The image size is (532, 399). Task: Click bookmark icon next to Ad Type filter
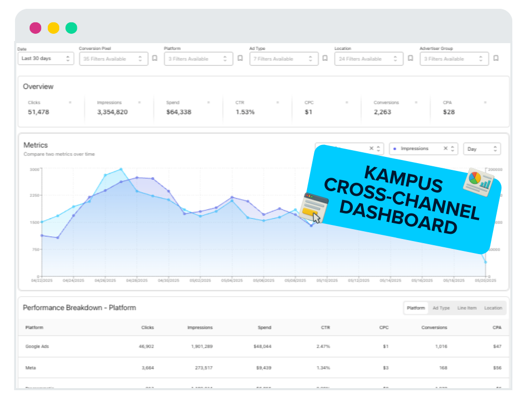click(x=325, y=58)
